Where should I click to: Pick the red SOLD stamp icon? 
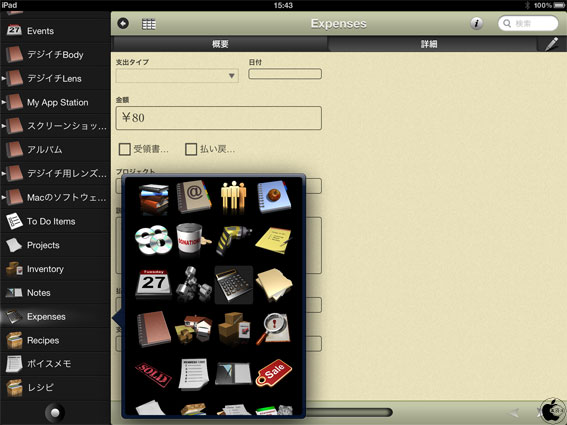tap(153, 374)
